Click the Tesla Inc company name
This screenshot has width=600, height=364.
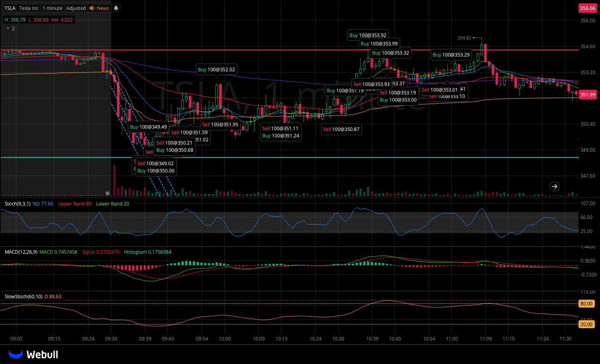29,8
